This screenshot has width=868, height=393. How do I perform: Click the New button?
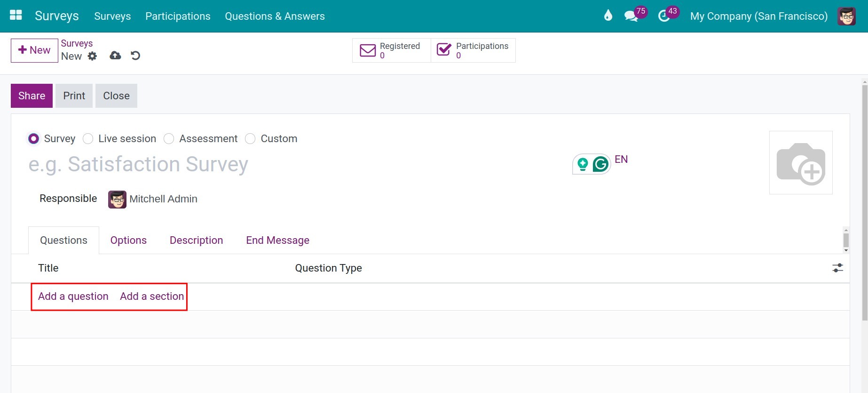pos(34,50)
